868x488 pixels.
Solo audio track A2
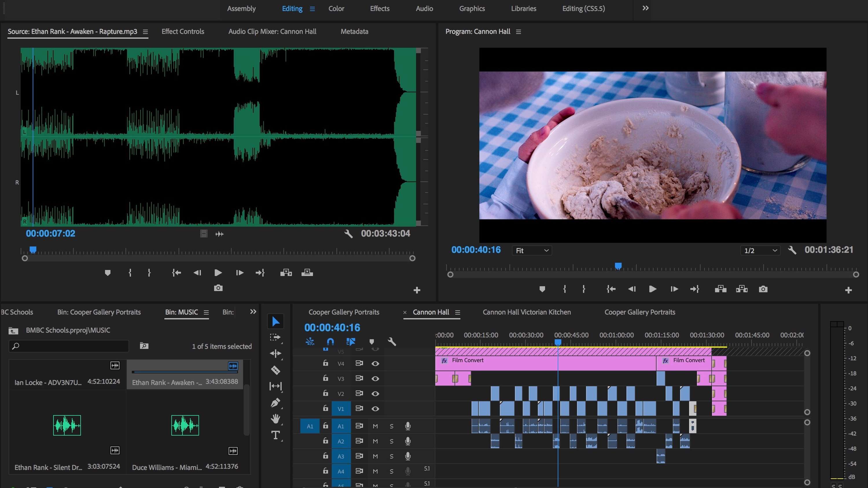tap(391, 441)
